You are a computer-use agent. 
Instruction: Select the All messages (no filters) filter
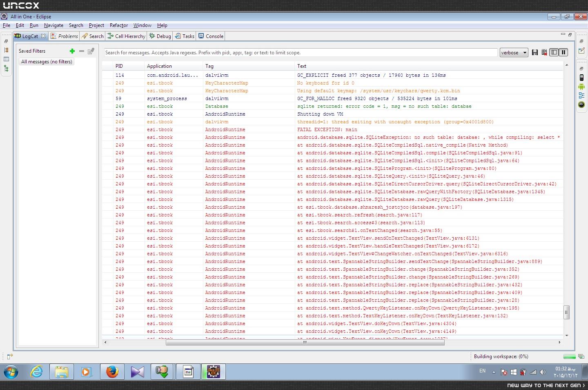(47, 62)
